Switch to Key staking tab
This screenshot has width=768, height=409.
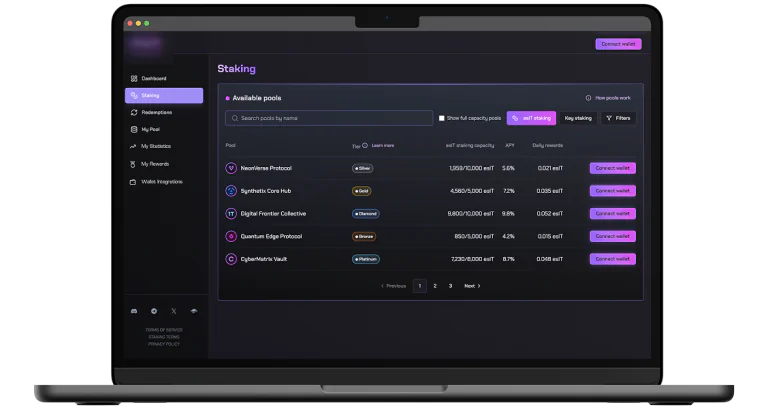(578, 118)
